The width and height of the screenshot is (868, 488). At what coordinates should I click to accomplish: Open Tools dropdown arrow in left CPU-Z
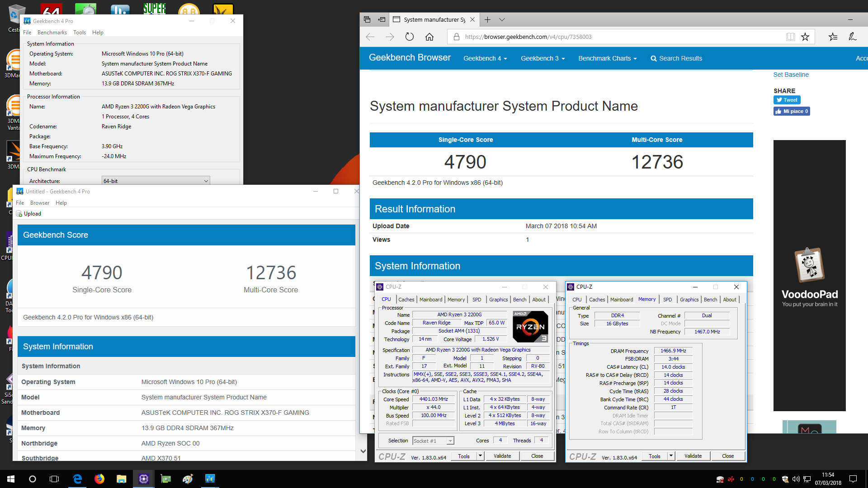[x=480, y=456]
